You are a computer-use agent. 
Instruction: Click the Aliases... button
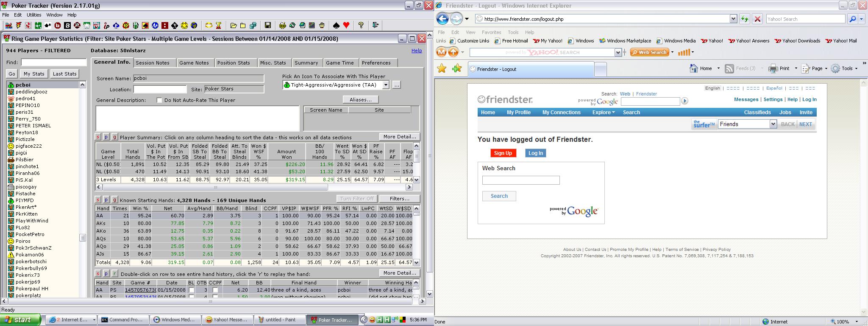[361, 99]
